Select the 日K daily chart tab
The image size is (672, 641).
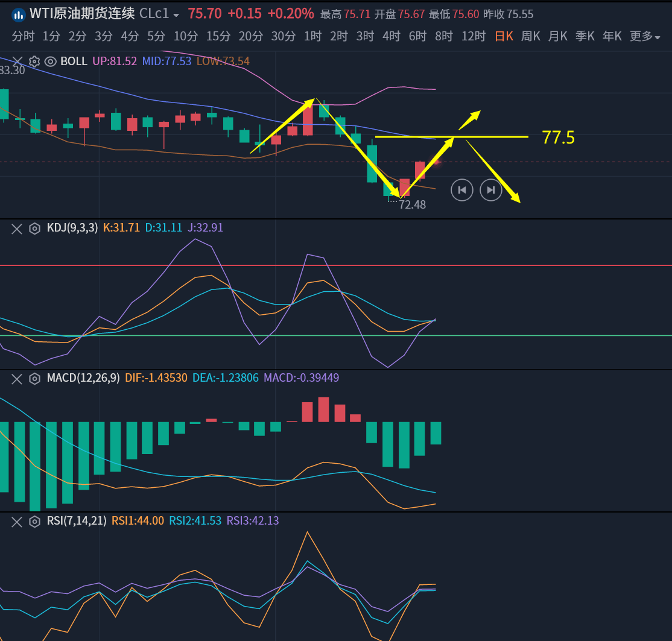tap(504, 36)
